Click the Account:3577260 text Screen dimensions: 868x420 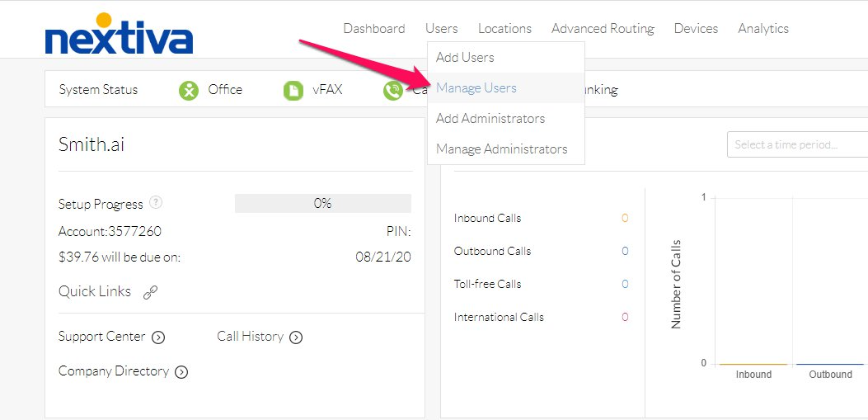(110, 231)
